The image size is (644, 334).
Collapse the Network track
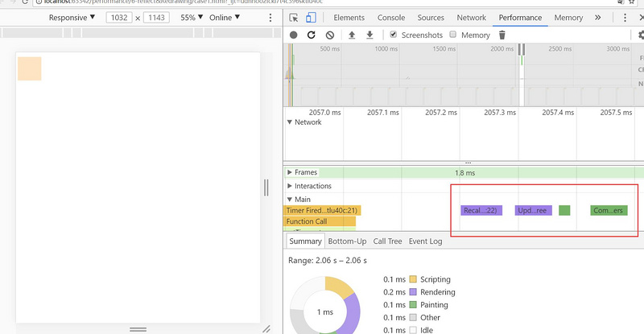[x=291, y=122]
